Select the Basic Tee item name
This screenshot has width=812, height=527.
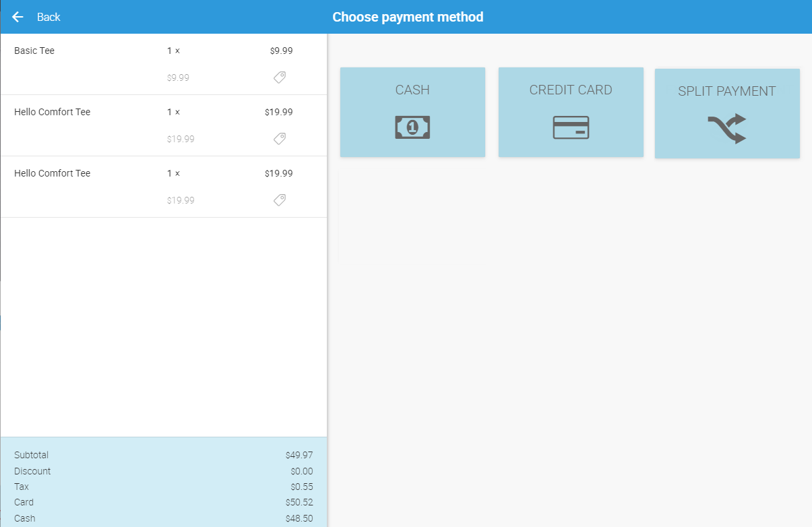click(34, 51)
